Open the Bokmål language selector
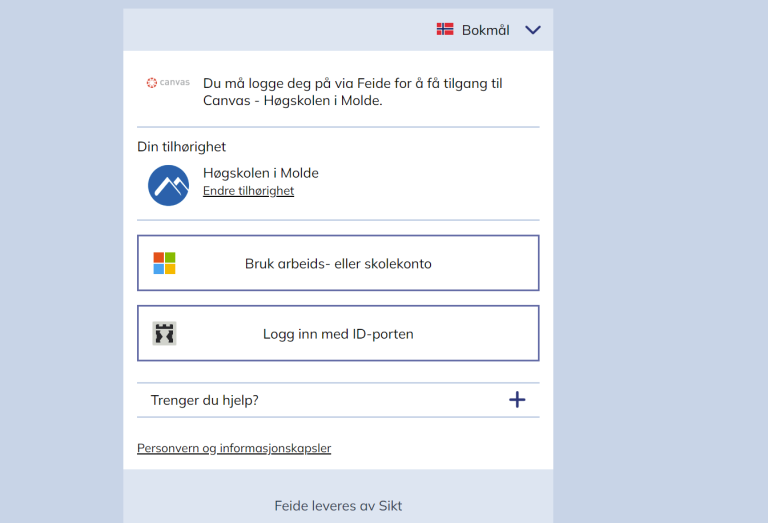The width and height of the screenshot is (768, 523). click(x=485, y=30)
